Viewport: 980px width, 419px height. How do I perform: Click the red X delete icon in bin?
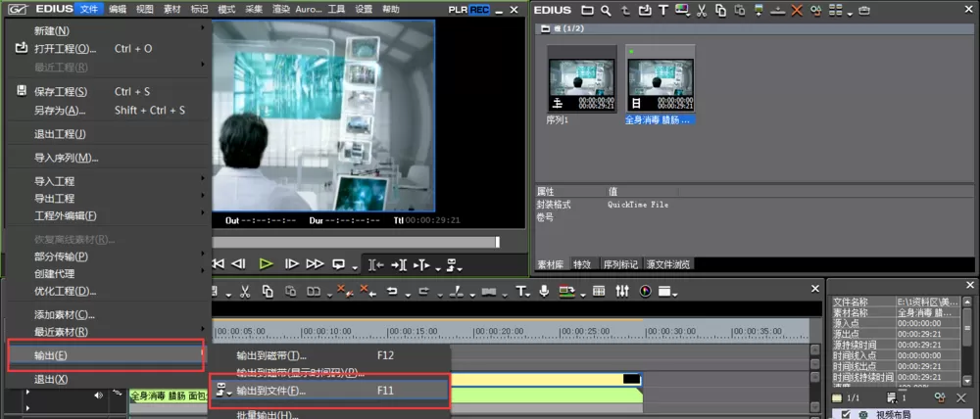click(x=796, y=10)
